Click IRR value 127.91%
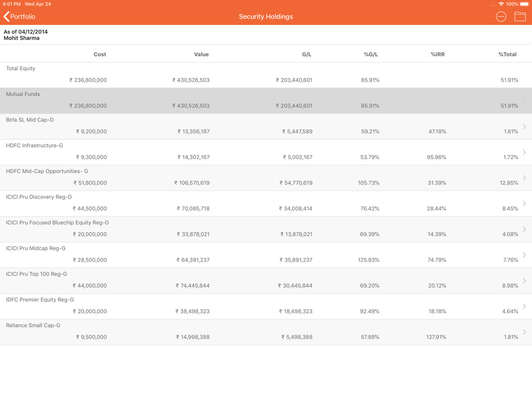The width and height of the screenshot is (532, 399). (x=436, y=337)
